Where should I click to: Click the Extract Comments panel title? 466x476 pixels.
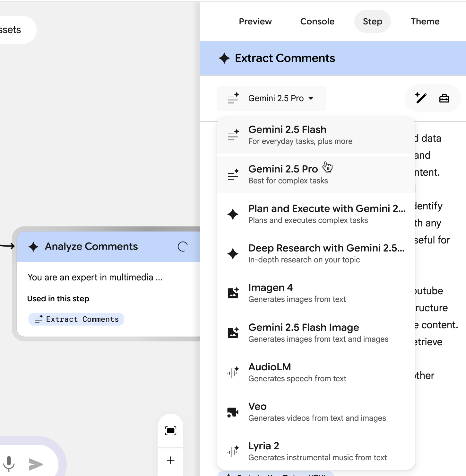(x=285, y=58)
